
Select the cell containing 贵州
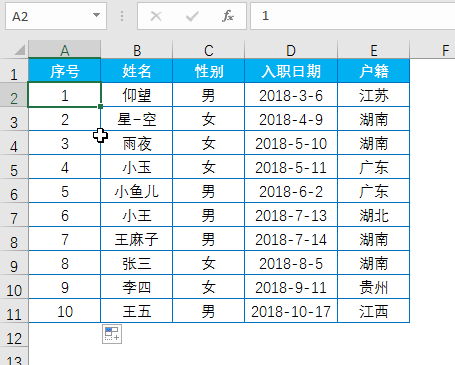tap(374, 287)
